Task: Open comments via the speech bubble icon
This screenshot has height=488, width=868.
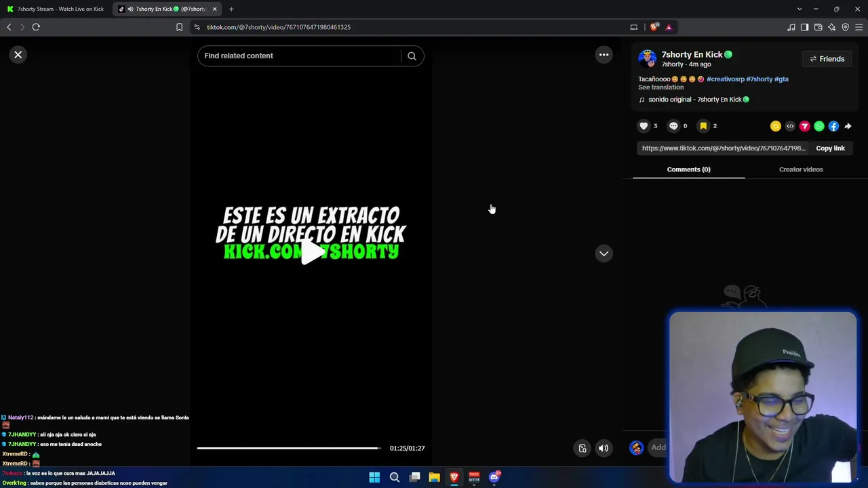Action: tap(673, 126)
